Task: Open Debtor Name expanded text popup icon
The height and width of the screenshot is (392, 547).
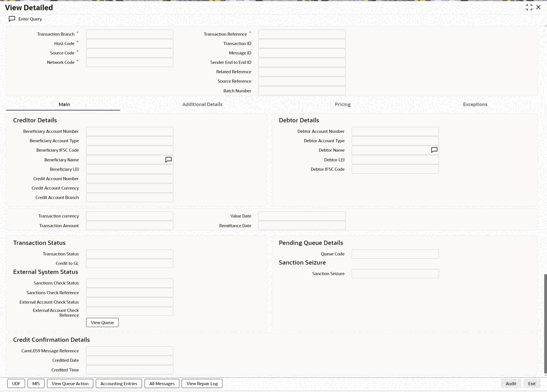Action: (434, 150)
